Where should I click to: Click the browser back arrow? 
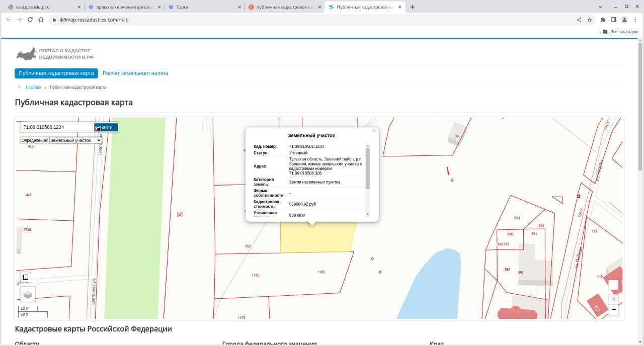pos(9,20)
